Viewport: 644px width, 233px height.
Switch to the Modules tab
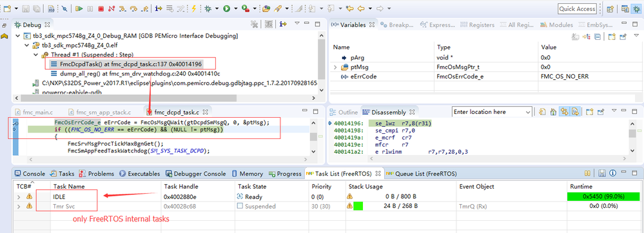[556, 24]
